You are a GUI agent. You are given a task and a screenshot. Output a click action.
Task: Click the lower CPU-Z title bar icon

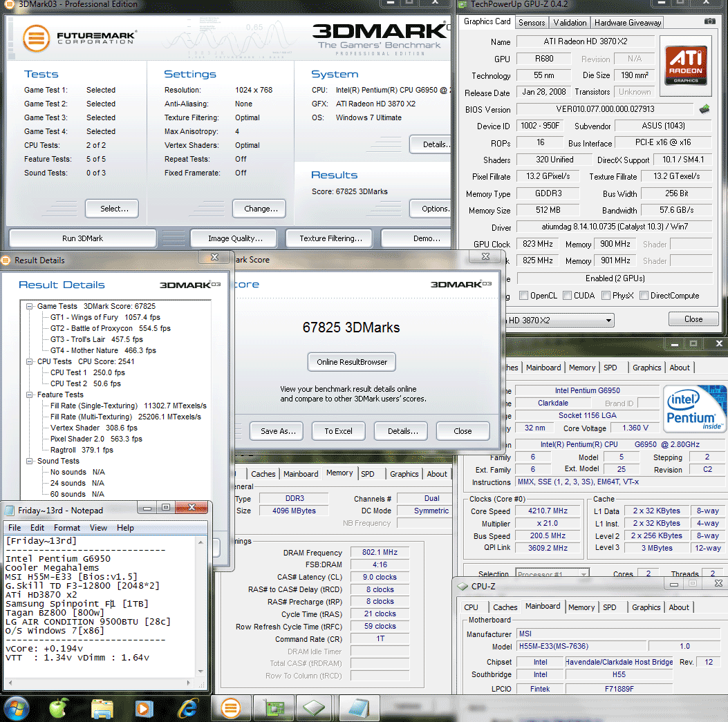pyautogui.click(x=463, y=586)
